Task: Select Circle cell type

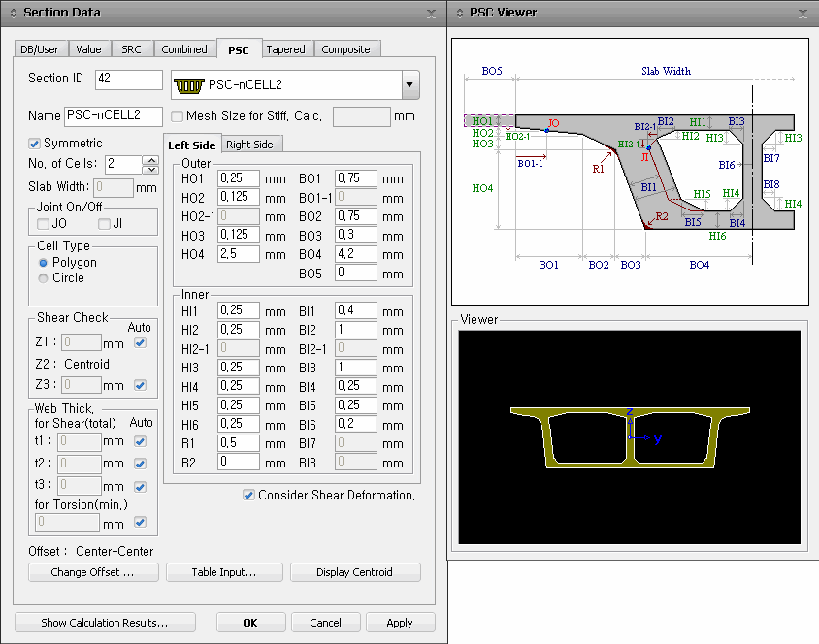Action: (x=44, y=278)
